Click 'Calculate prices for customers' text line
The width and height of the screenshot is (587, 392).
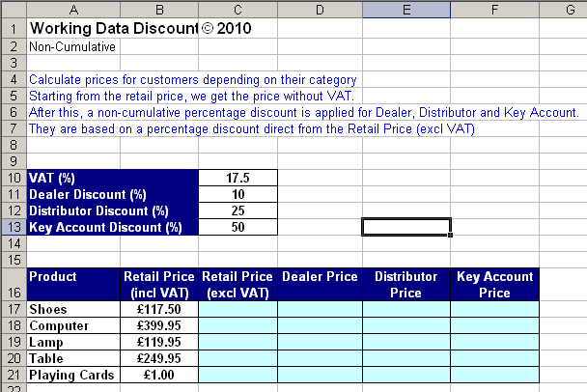pos(193,80)
